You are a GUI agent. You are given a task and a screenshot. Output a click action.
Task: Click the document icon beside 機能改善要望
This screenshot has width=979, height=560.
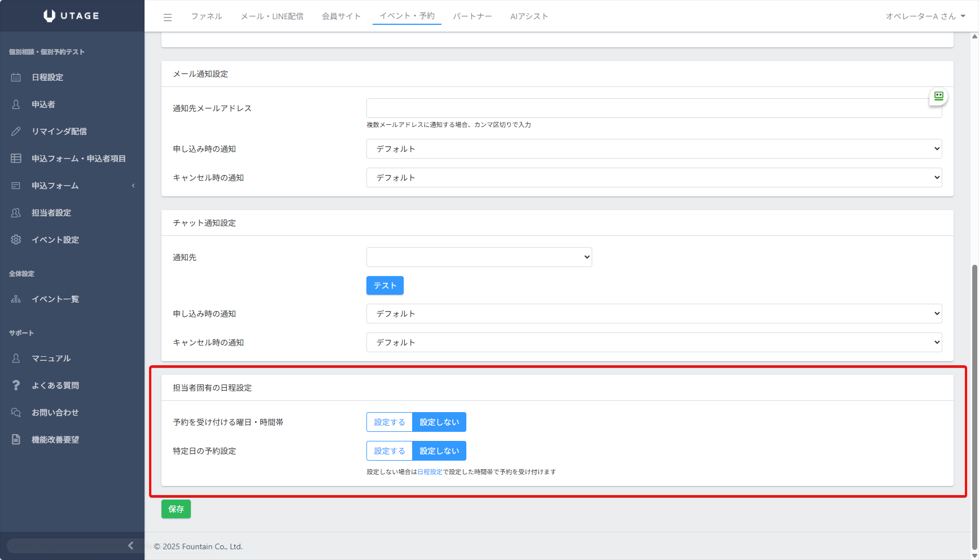coord(16,440)
